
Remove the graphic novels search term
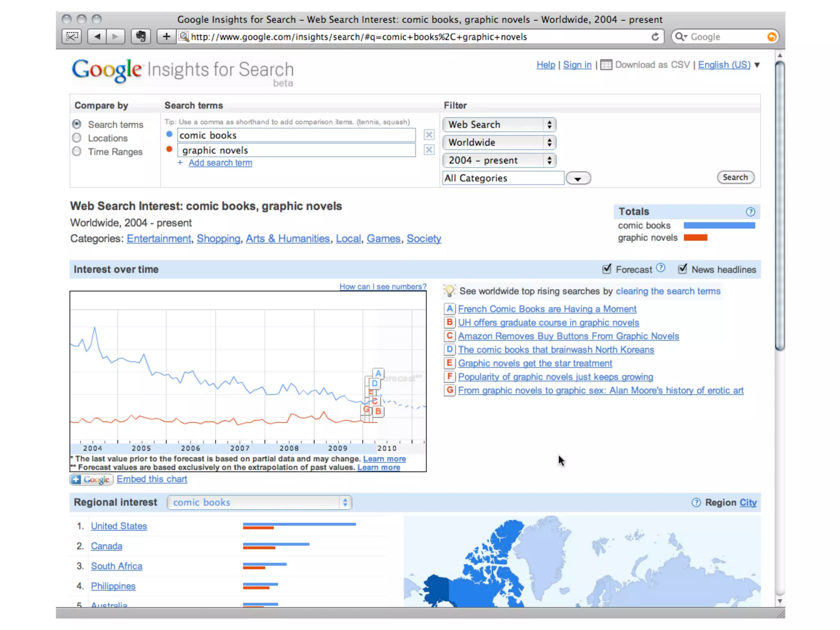pos(429,150)
